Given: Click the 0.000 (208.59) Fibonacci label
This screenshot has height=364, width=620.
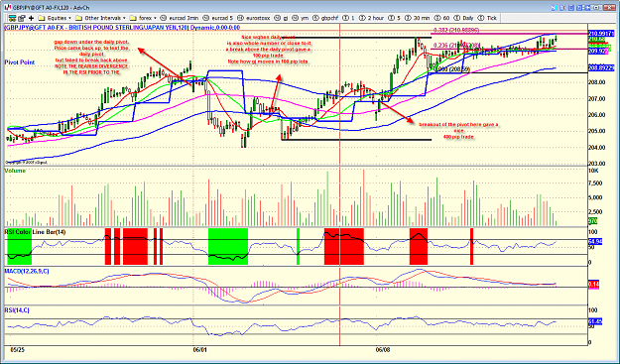Looking at the screenshot, I should coord(452,69).
